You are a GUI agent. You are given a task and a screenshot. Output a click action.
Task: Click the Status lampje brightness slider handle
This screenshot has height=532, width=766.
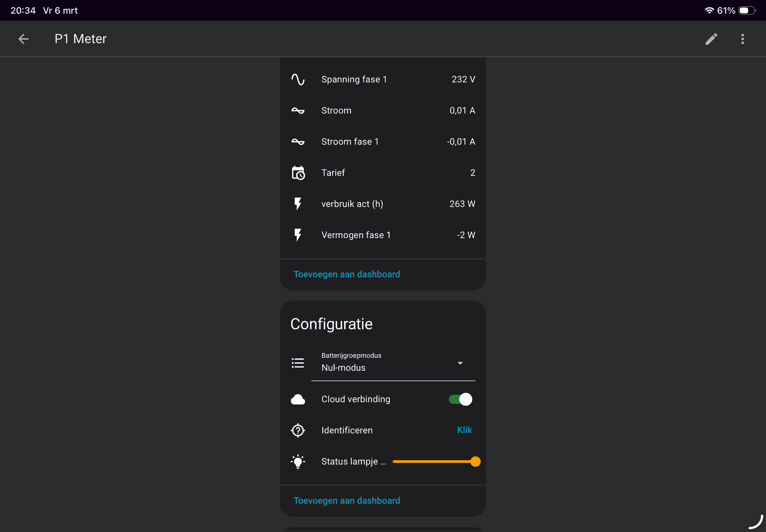coord(475,462)
